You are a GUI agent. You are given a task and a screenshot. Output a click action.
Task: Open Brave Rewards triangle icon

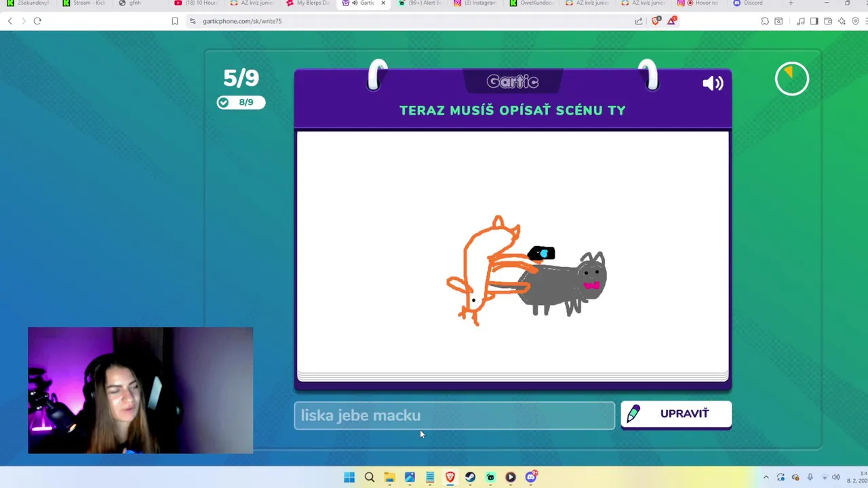[x=671, y=21]
